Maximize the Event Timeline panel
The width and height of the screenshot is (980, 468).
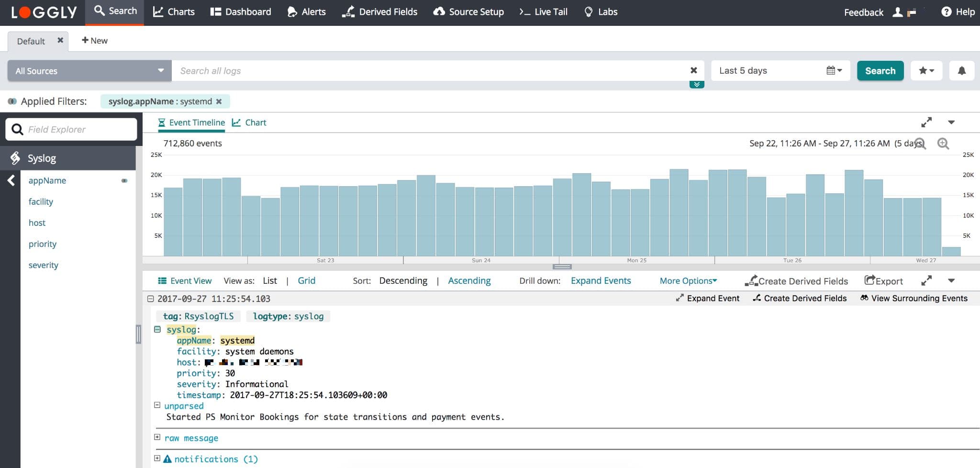pyautogui.click(x=926, y=123)
